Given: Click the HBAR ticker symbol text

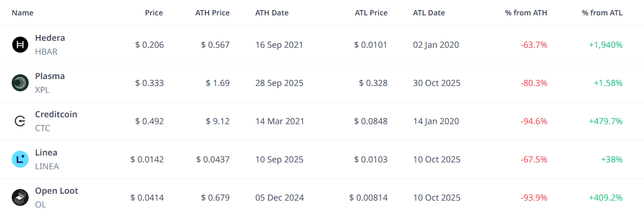Looking at the screenshot, I should point(46,52).
